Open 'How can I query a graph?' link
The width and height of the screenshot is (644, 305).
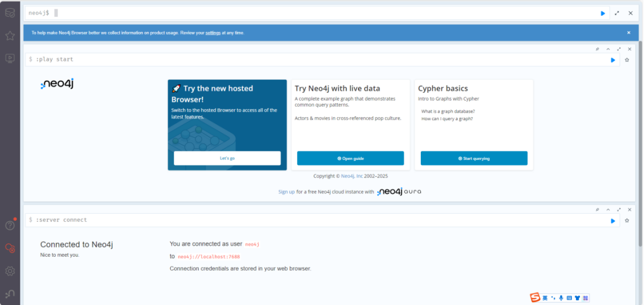[x=447, y=119]
